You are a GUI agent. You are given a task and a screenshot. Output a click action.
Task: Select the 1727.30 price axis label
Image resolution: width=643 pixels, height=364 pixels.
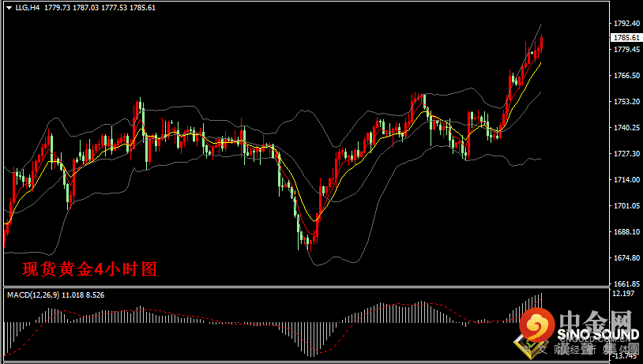coord(626,153)
